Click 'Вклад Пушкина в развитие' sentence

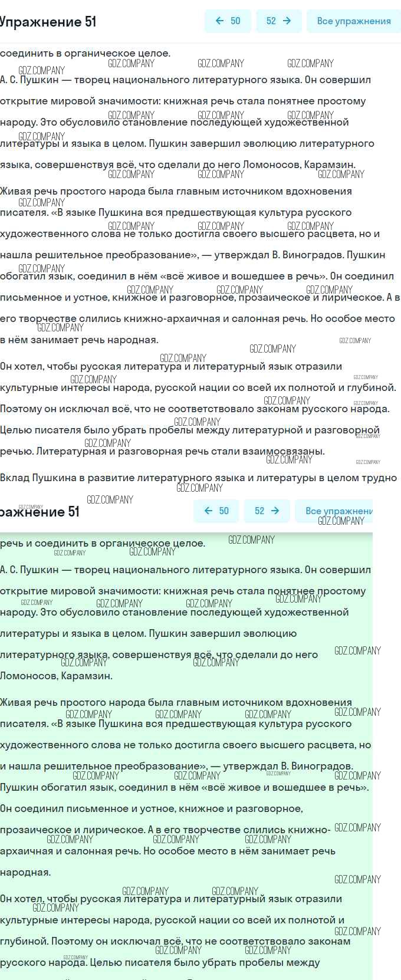click(x=198, y=478)
